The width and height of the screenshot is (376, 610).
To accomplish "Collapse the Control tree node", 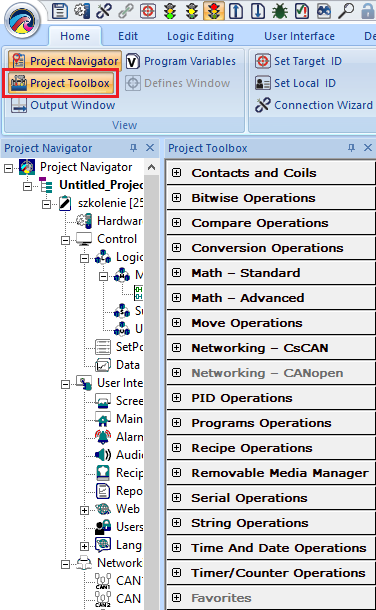I will coord(65,240).
